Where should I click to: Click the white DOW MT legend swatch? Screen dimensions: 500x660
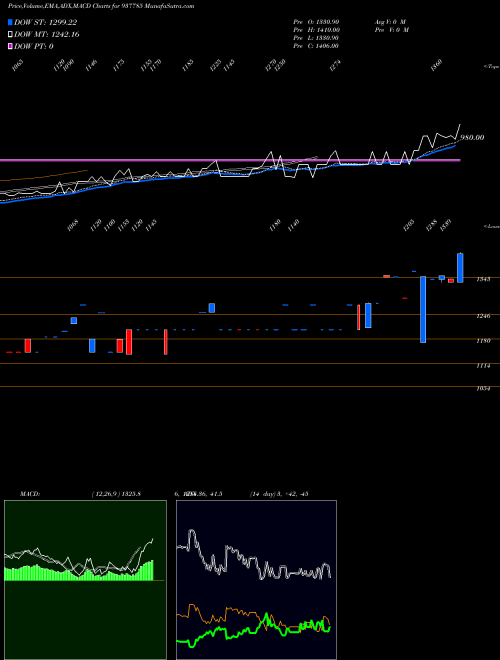coord(10,34)
